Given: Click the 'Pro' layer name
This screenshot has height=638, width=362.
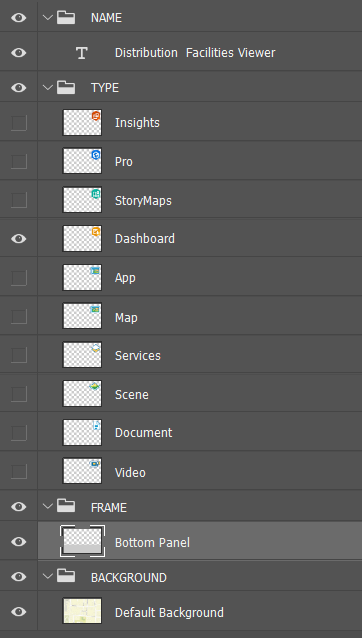Looking at the screenshot, I should pos(124,162).
